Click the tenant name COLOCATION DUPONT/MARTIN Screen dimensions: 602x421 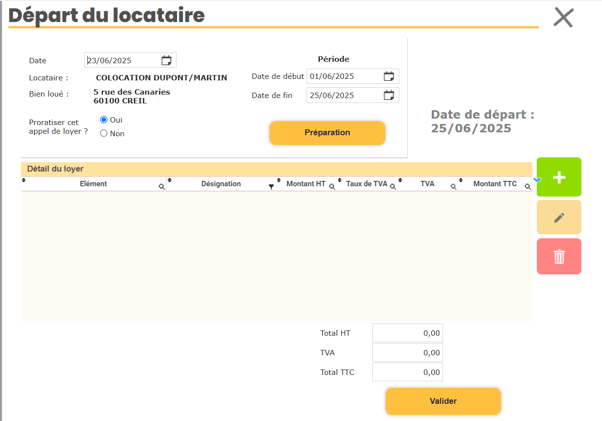(x=161, y=78)
